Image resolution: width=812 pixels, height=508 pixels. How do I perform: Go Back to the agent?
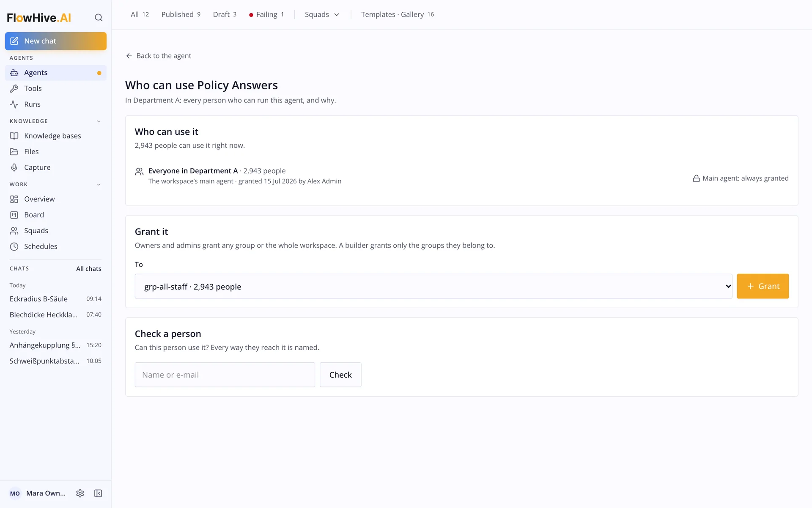159,56
